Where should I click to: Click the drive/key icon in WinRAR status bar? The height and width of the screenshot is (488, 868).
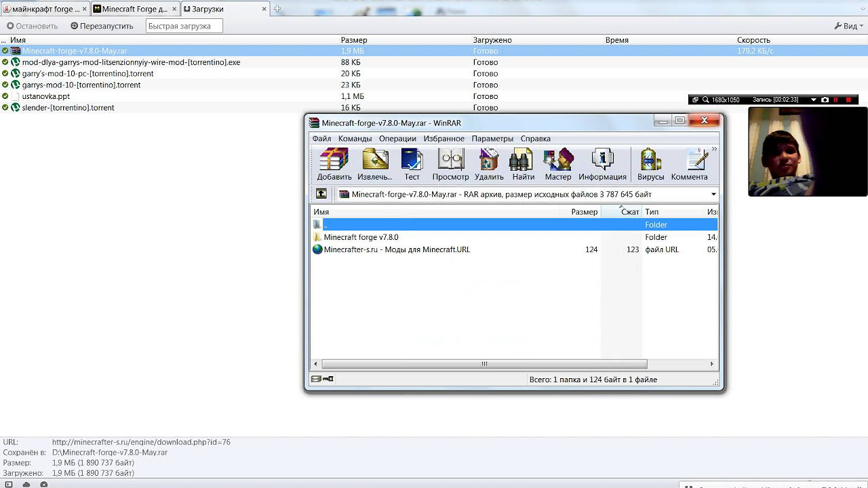pyautogui.click(x=322, y=380)
